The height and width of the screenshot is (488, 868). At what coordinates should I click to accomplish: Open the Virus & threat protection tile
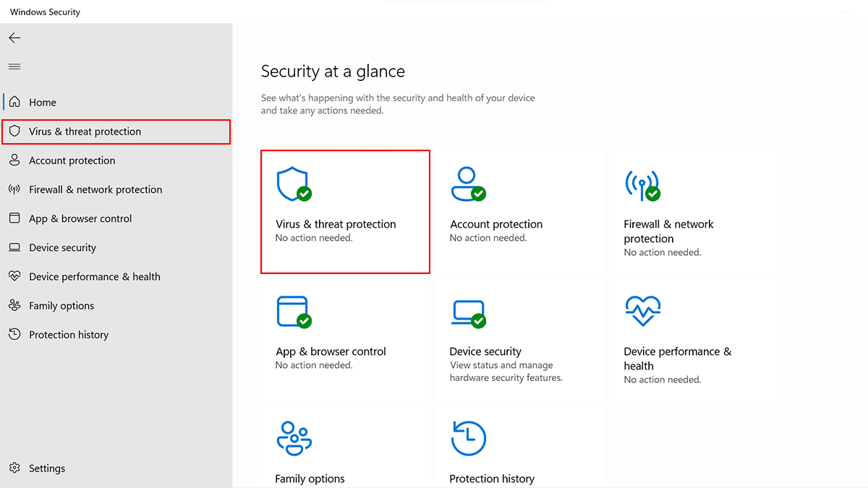(345, 212)
